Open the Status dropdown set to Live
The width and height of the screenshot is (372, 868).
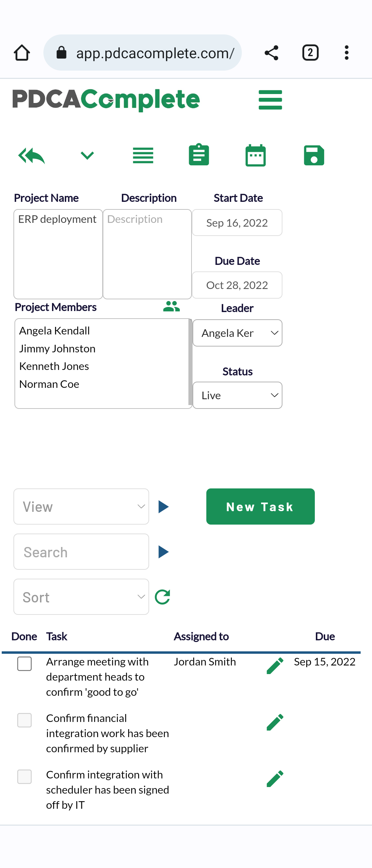237,395
